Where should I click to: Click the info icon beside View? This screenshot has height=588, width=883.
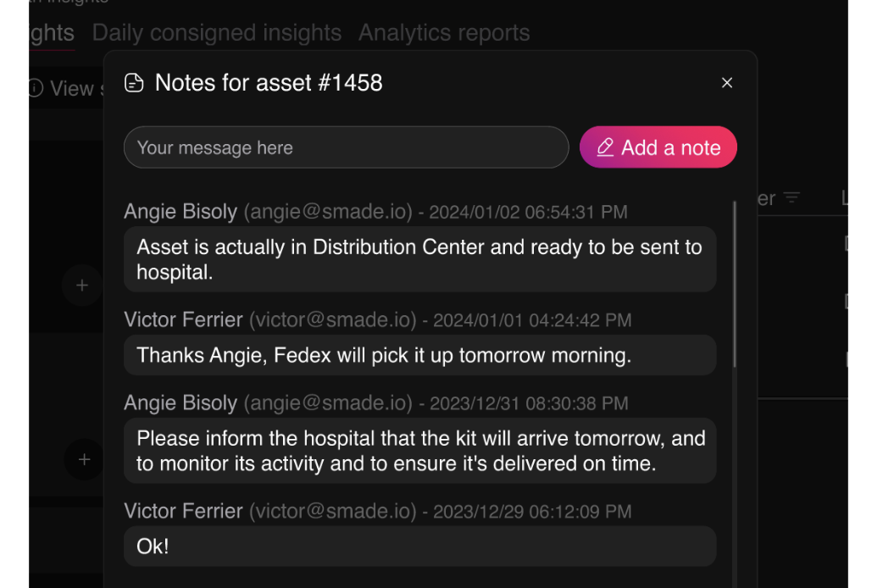(35, 88)
